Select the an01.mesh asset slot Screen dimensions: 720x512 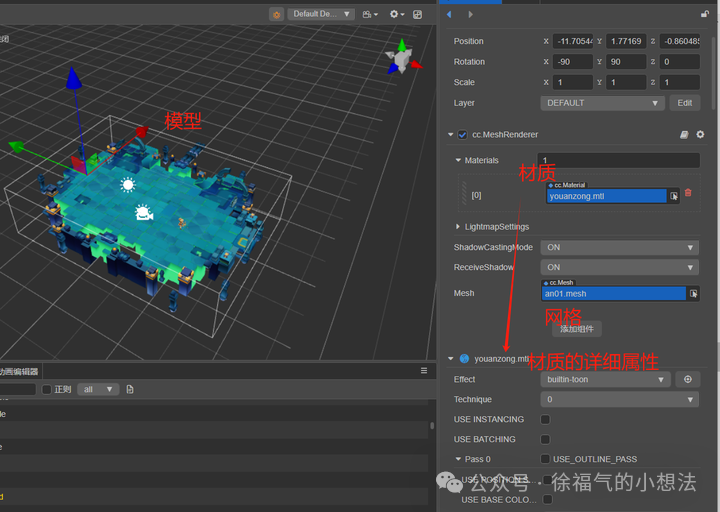point(614,293)
